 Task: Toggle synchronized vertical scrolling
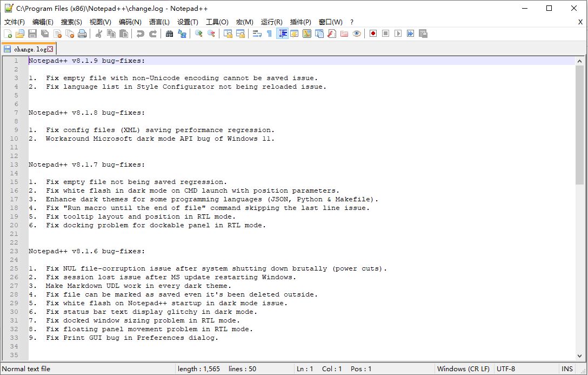[x=228, y=34]
